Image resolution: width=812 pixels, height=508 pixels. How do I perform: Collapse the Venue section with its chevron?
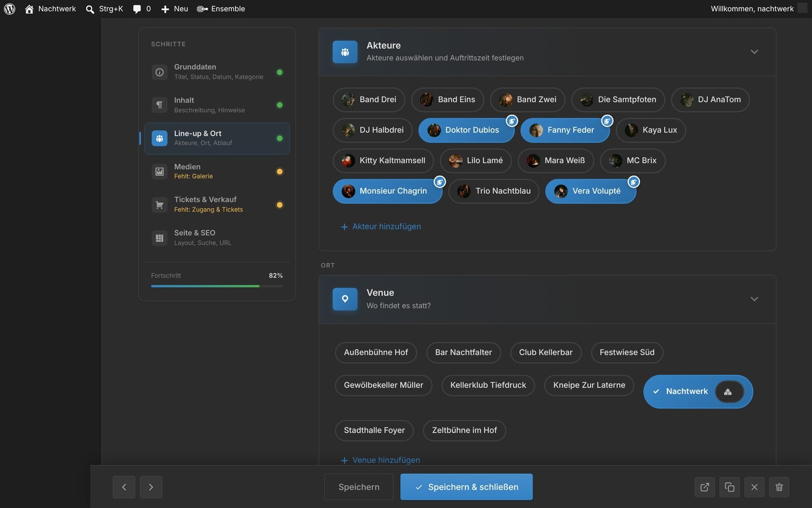(754, 299)
